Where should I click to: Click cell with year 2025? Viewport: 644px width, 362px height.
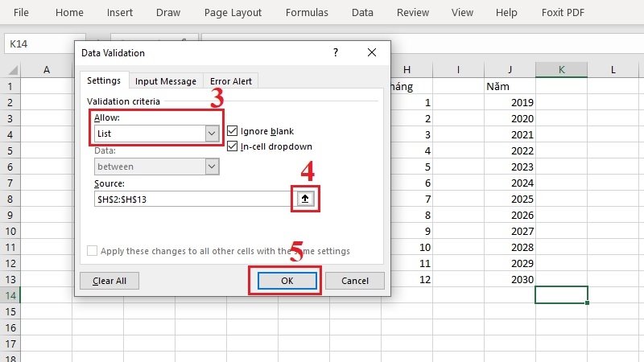click(x=510, y=199)
